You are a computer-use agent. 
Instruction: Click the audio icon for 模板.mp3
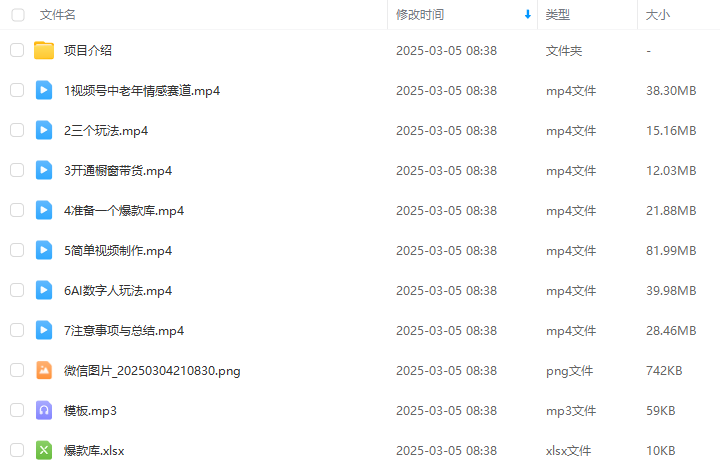click(x=44, y=410)
